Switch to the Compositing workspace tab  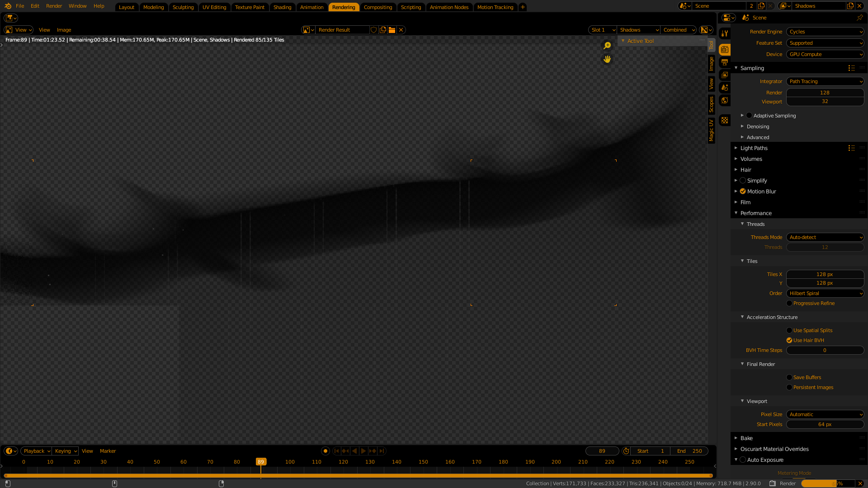[378, 7]
